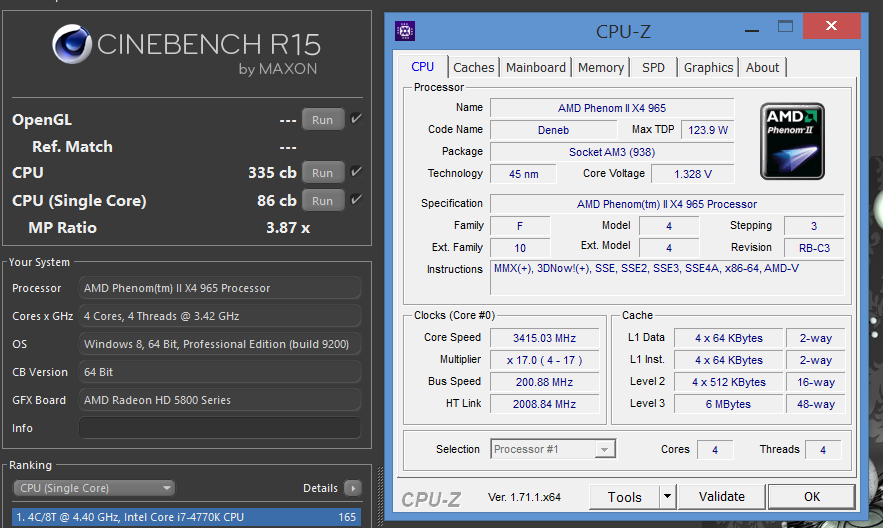Click the CPU-Z app icon in title bar
This screenshot has height=528, width=883.
tap(404, 31)
